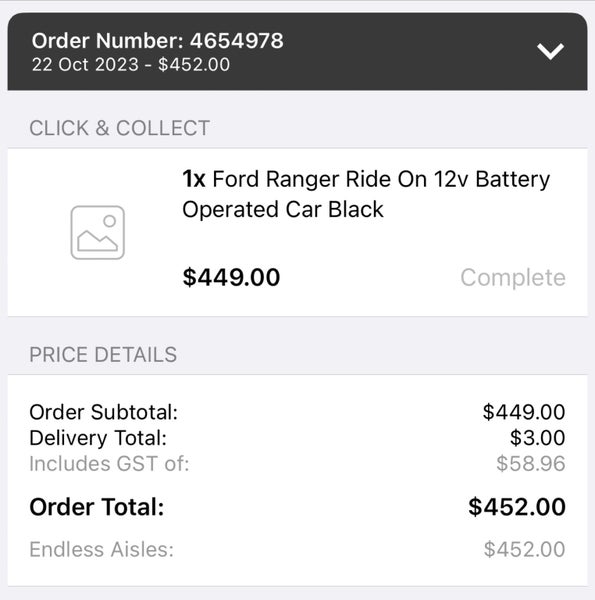Tap the $58.96 GST amount
Screen dimensions: 595x600
point(531,464)
